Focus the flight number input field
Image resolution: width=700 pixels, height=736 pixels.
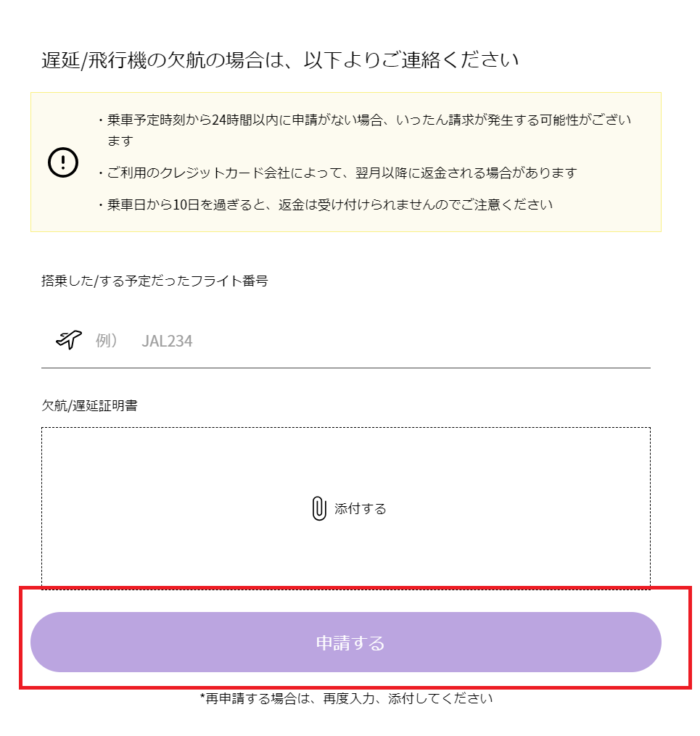pyautogui.click(x=346, y=341)
